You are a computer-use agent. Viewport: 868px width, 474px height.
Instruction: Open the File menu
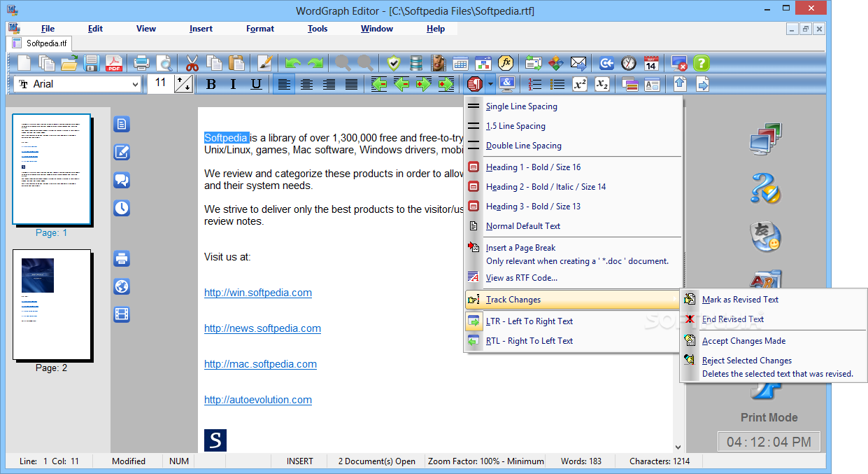point(48,29)
